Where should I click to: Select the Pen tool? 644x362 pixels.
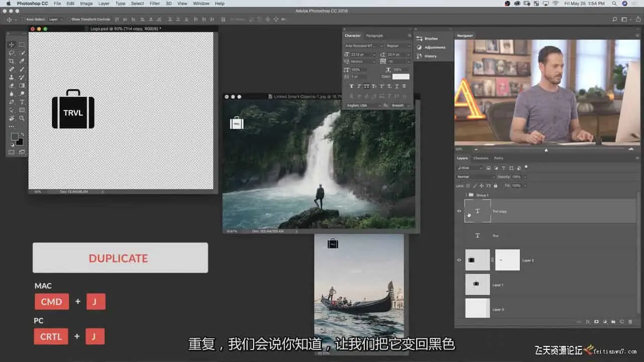pos(12,102)
